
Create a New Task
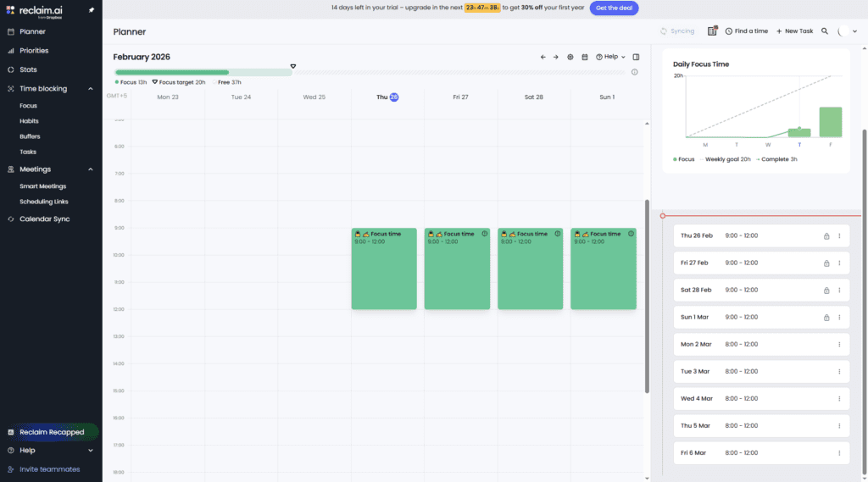tap(794, 31)
